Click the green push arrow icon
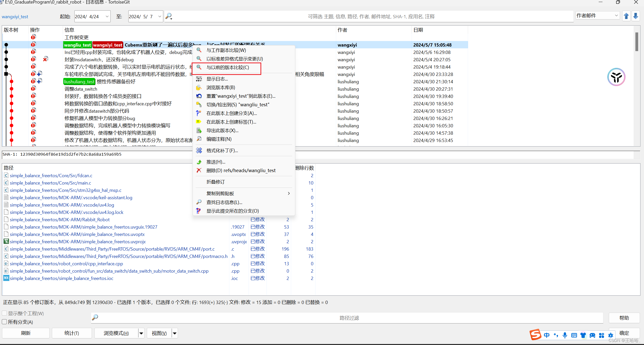Image resolution: width=644 pixels, height=345 pixels. tap(199, 162)
